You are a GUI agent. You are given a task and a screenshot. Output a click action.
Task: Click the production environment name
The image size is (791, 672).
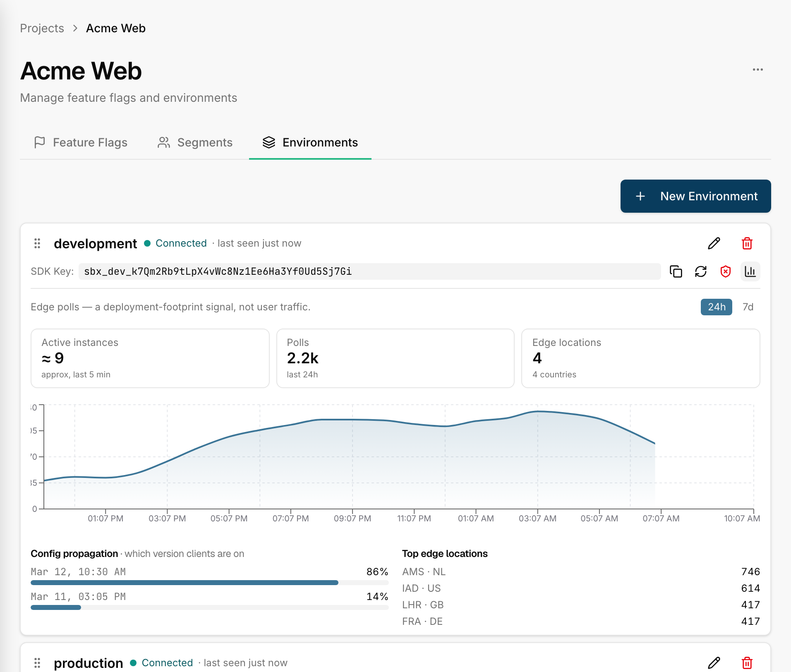(x=89, y=663)
